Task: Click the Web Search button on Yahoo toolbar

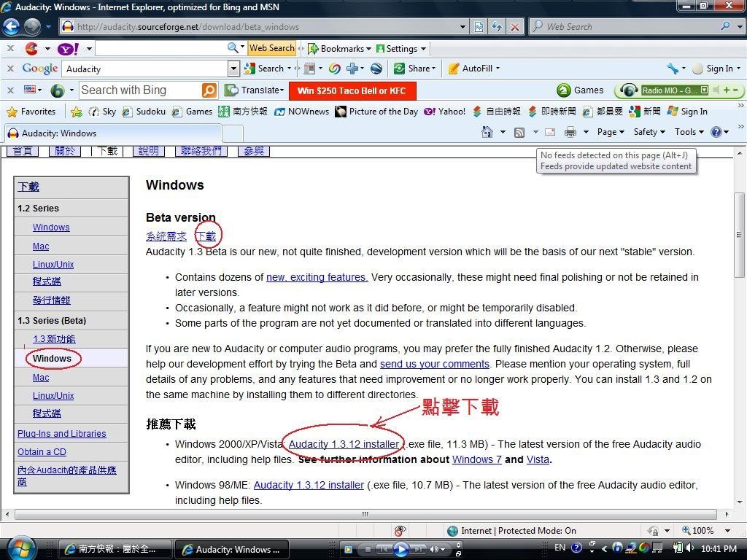Action: click(272, 48)
